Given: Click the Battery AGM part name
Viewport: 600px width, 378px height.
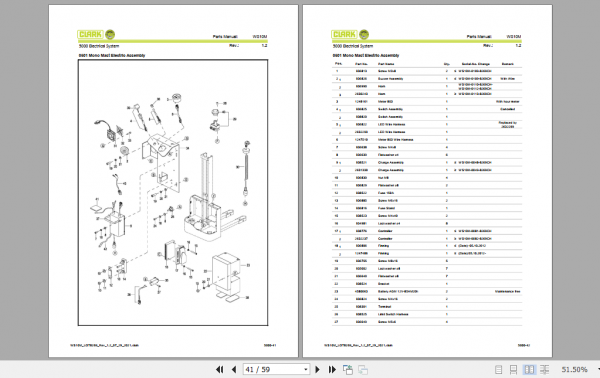Looking at the screenshot, I should pyautogui.click(x=398, y=292).
